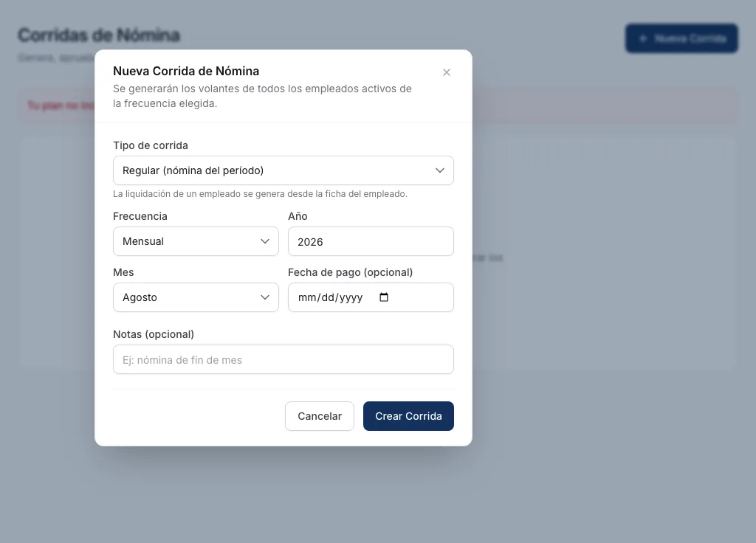Image resolution: width=756 pixels, height=543 pixels.
Task: Select the dd segment of the payment date
Action: pos(328,298)
